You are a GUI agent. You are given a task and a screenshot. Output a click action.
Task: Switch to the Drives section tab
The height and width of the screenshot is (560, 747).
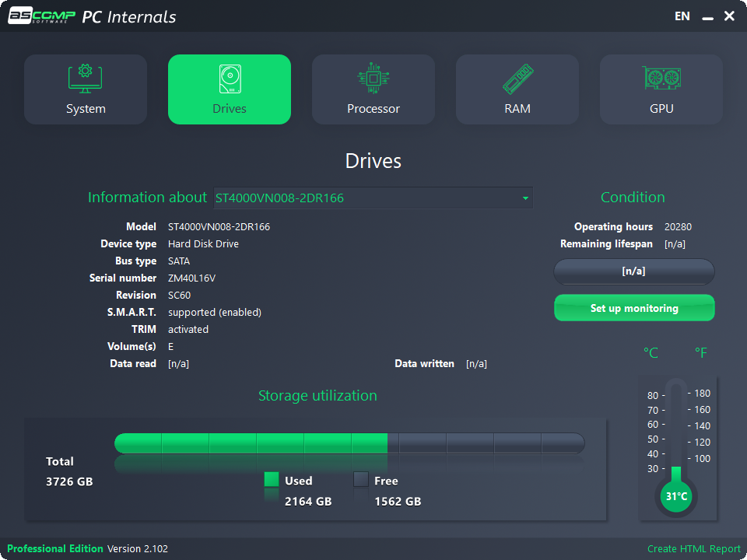click(x=229, y=88)
